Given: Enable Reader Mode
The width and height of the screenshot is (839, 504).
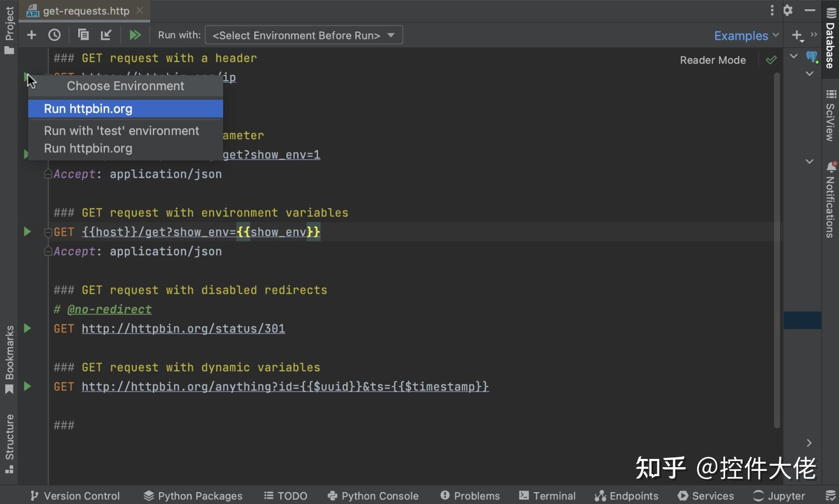Looking at the screenshot, I should click(713, 60).
